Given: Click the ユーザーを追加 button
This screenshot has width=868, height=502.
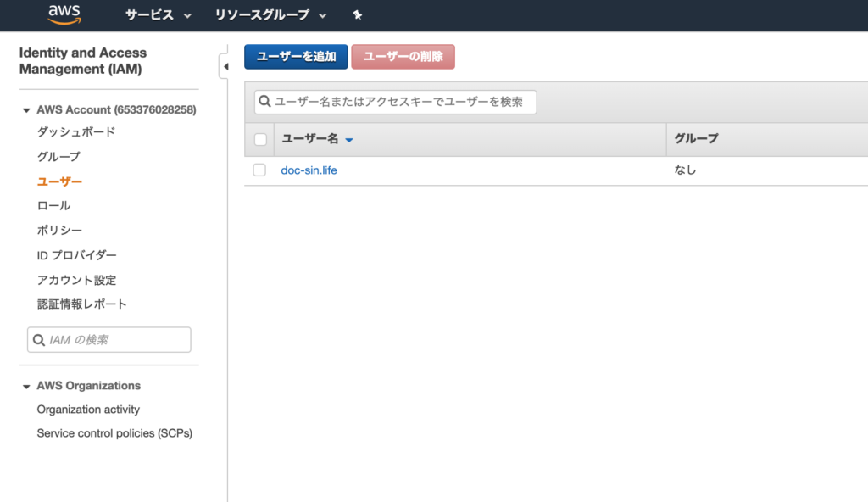Looking at the screenshot, I should pyautogui.click(x=296, y=57).
